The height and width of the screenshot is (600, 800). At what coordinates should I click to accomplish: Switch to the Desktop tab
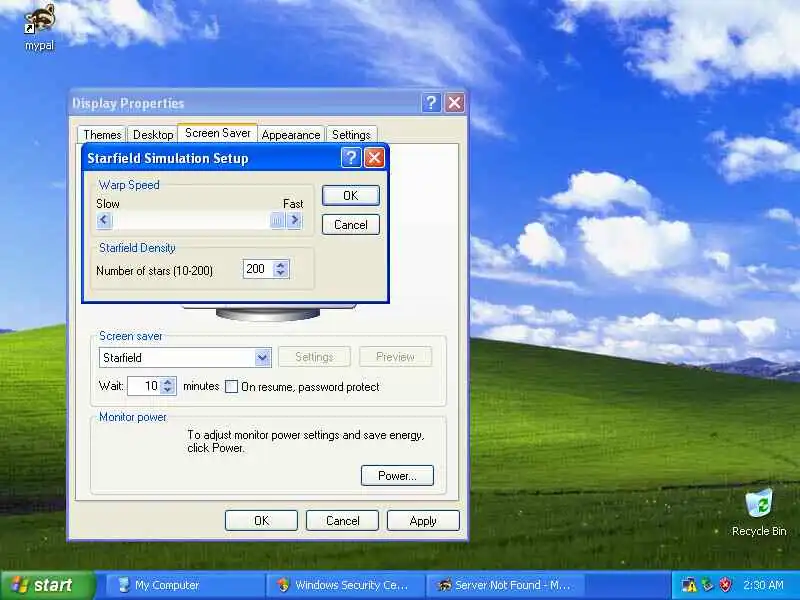[153, 135]
